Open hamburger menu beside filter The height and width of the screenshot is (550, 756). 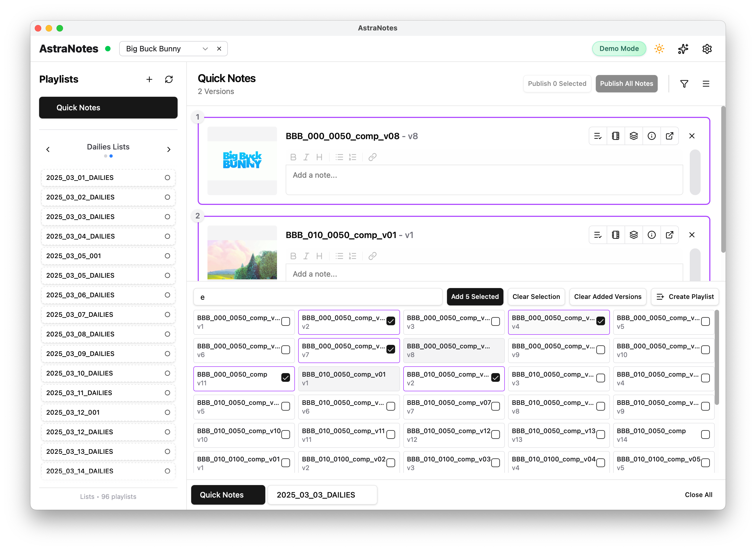pos(706,84)
